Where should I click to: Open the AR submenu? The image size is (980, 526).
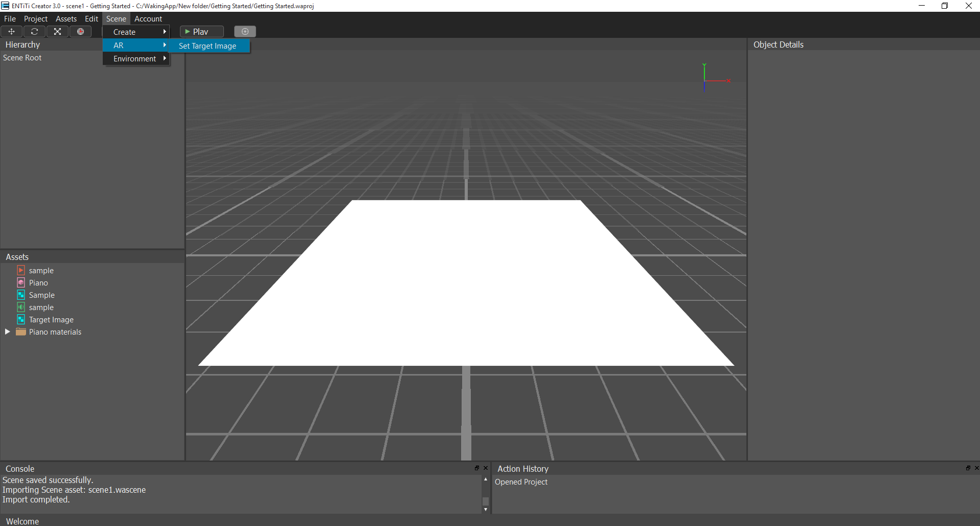pos(136,45)
